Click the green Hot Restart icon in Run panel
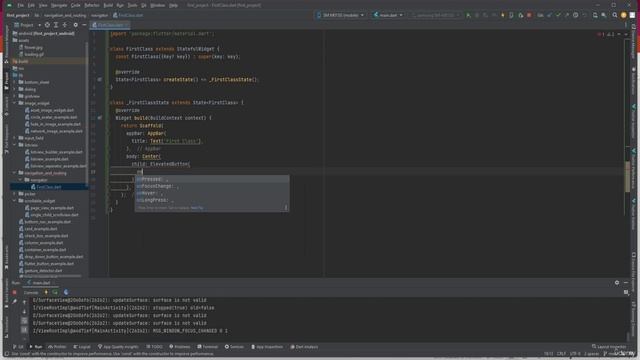640x360 pixels. click(55, 292)
